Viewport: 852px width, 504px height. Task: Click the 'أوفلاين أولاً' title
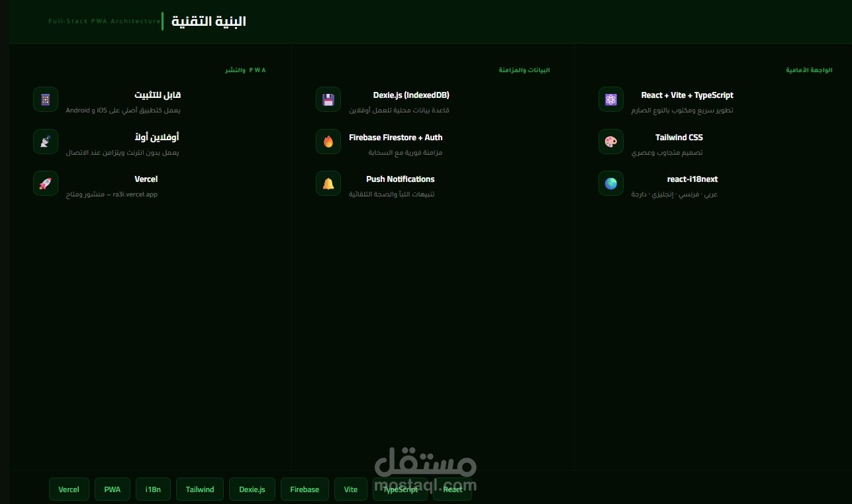(157, 137)
